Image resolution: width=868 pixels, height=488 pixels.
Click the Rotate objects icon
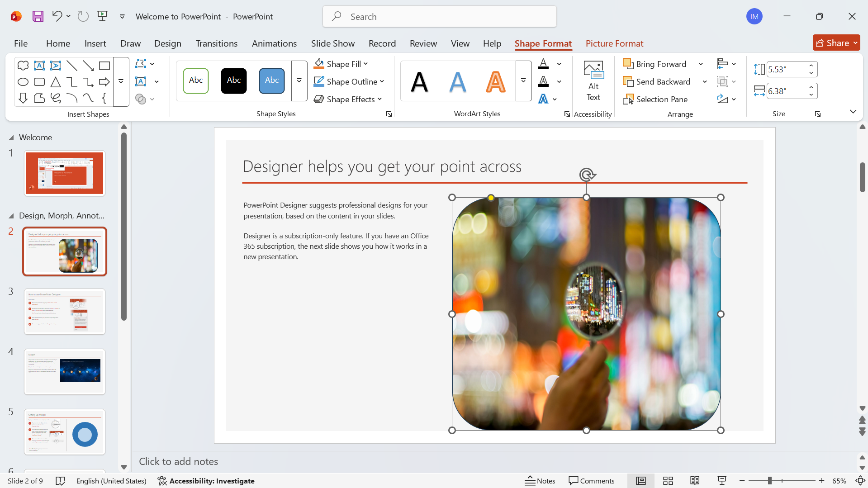[722, 99]
